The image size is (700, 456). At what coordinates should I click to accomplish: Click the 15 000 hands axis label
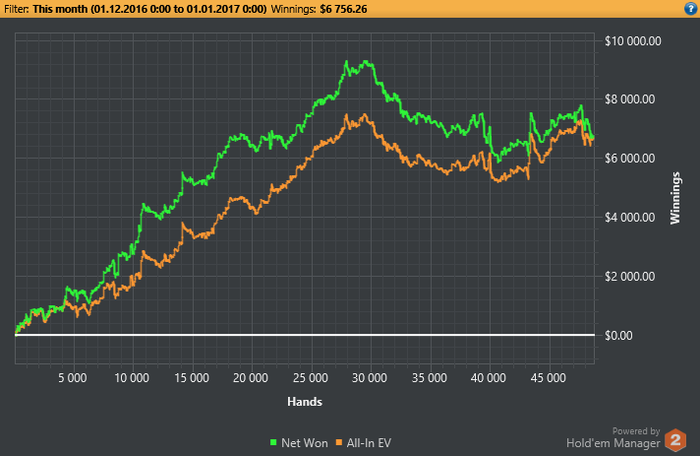[192, 378]
